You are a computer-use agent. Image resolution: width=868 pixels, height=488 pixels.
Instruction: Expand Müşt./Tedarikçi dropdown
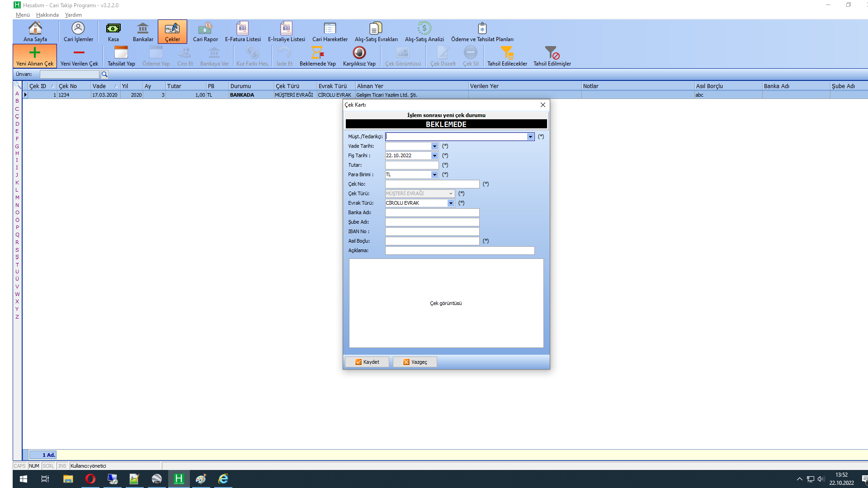tap(530, 136)
